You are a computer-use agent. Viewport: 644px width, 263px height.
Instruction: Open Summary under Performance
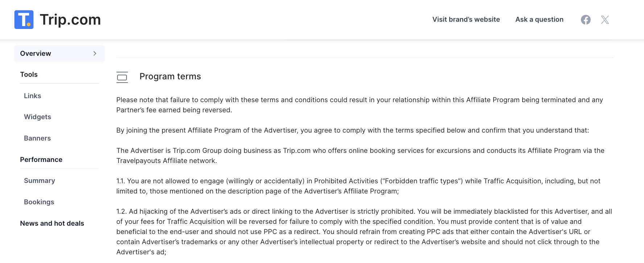click(x=40, y=181)
